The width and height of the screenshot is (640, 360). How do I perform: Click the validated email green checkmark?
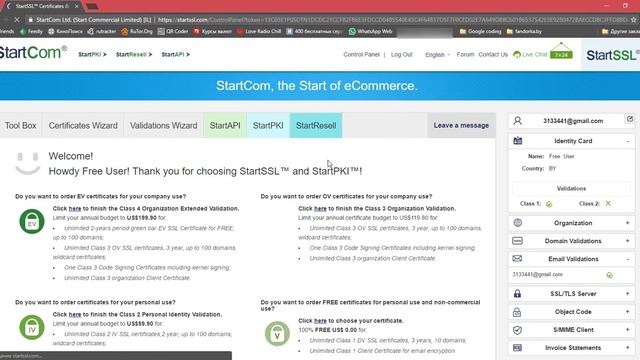[609, 275]
